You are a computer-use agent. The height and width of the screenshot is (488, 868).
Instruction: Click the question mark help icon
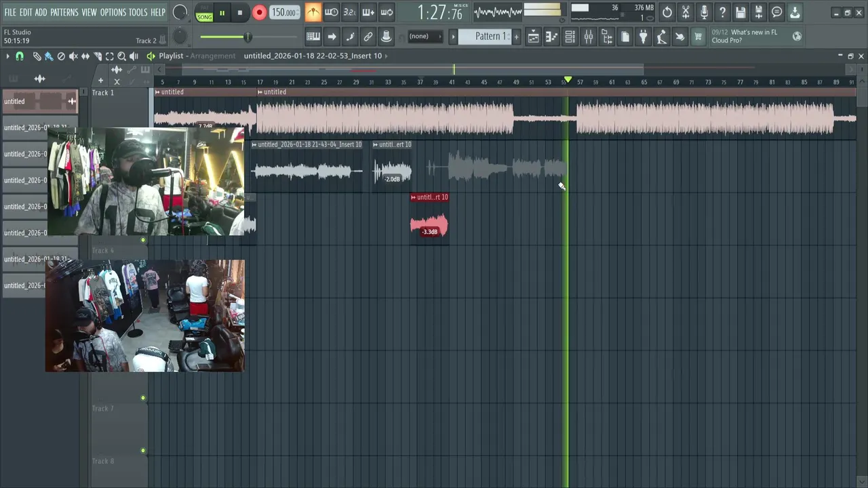[x=722, y=12]
